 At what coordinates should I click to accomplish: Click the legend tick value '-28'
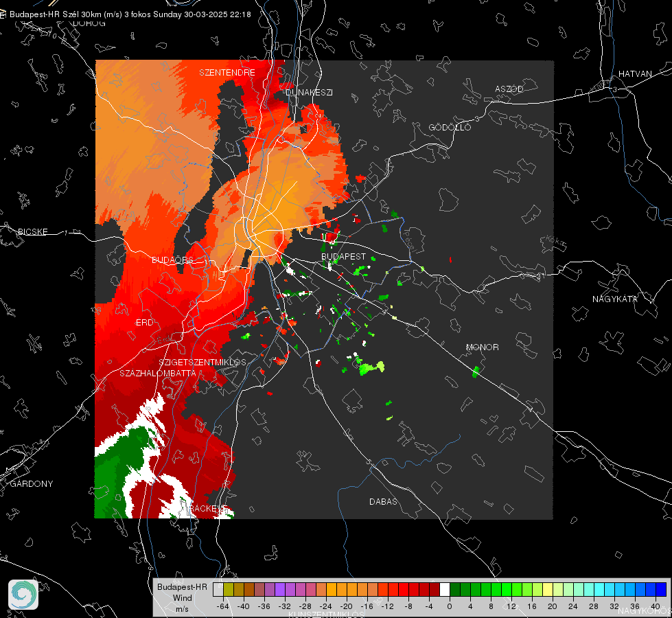pos(305,606)
